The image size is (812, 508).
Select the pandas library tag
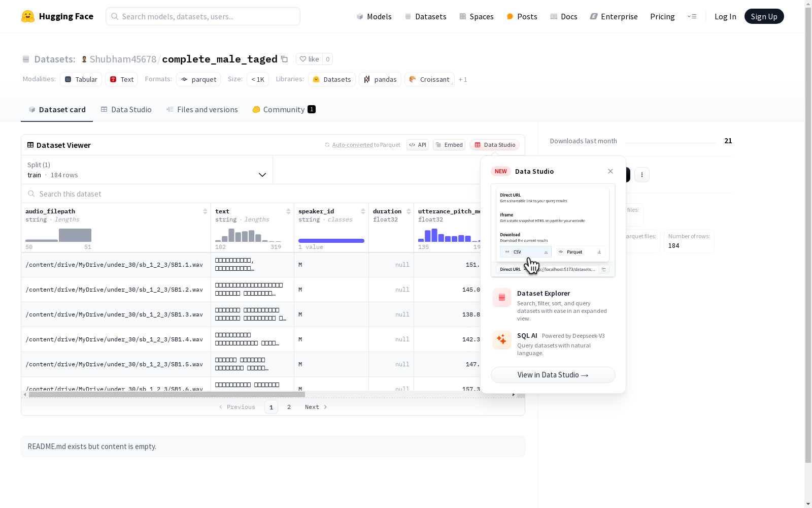(380, 79)
